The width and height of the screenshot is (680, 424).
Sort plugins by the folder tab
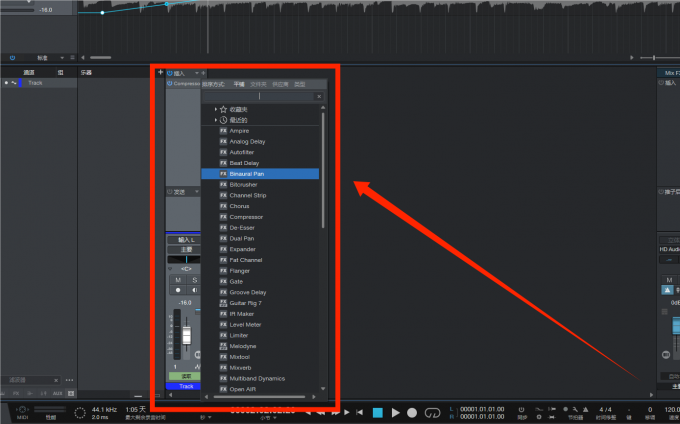point(258,84)
